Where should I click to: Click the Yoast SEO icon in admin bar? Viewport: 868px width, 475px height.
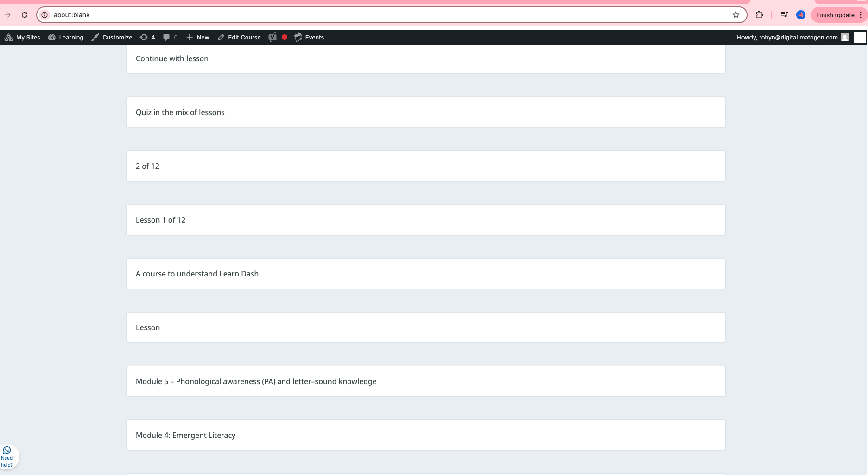272,37
